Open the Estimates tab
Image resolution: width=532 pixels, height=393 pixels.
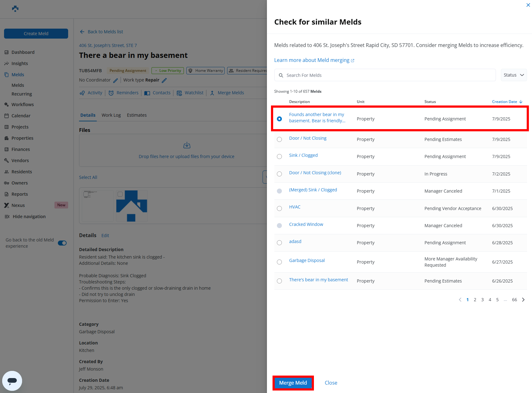click(137, 115)
